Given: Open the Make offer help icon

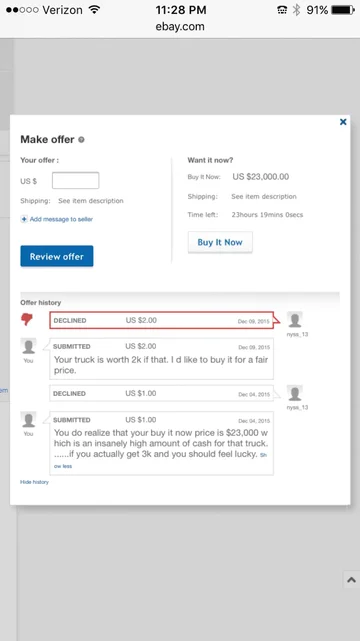Looking at the screenshot, I should coord(81,140).
